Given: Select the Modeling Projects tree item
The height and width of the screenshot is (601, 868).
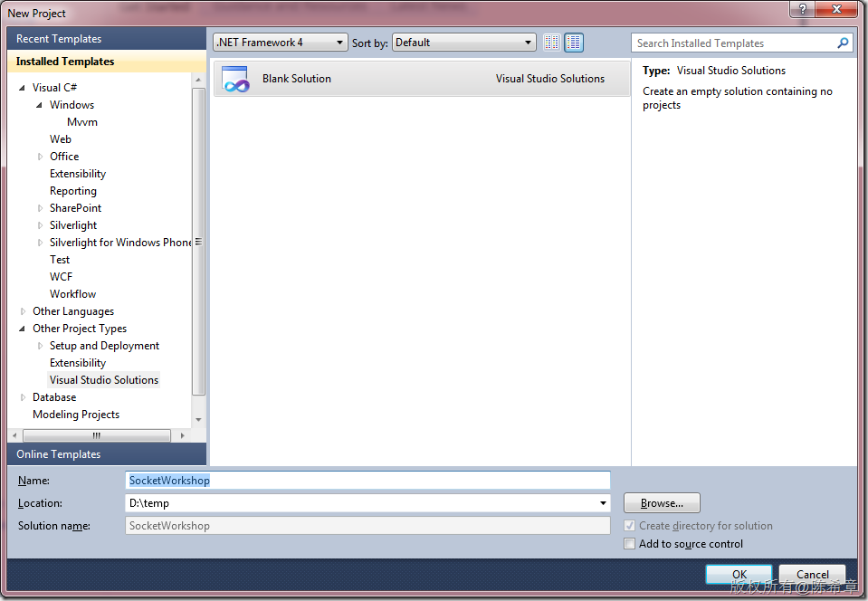Looking at the screenshot, I should pos(76,415).
